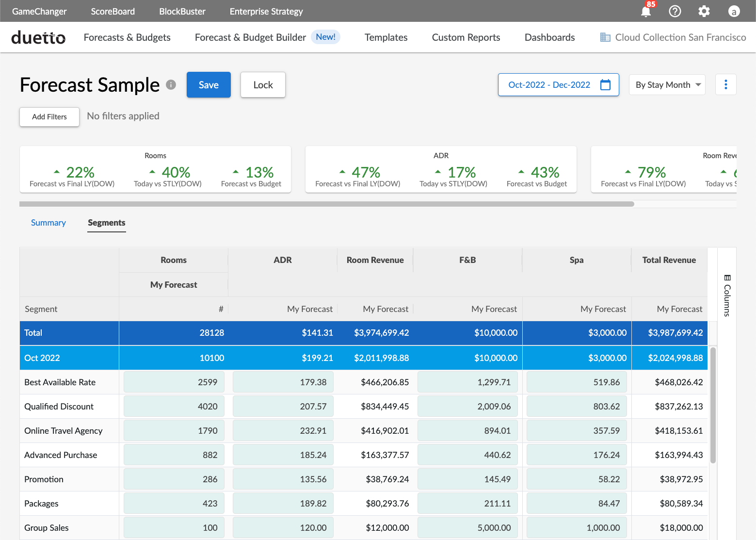
Task: Open the Dashboards menu item
Action: 549,37
